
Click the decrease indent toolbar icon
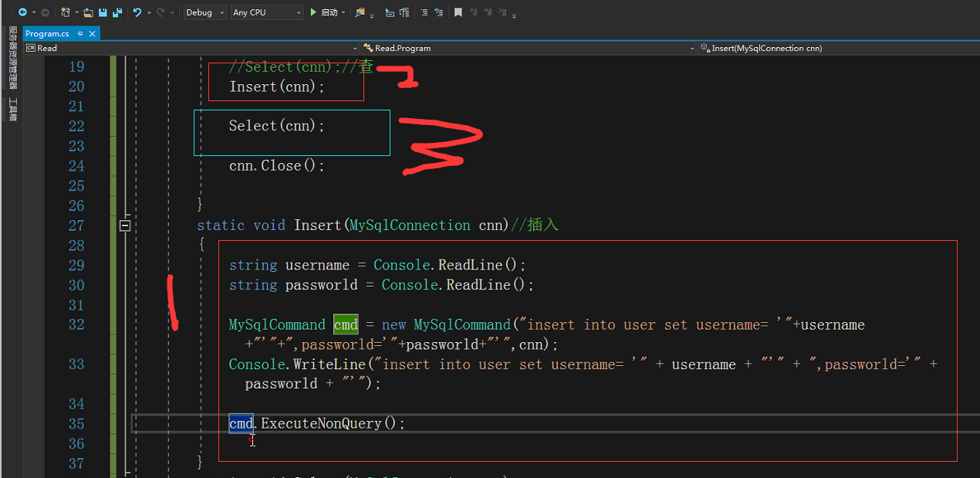pos(390,12)
